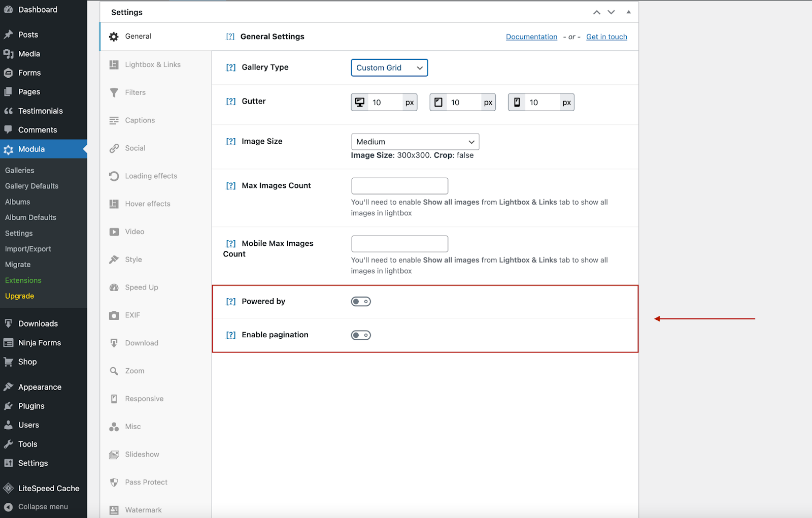Click the Media library icon
This screenshot has height=518, width=812.
pos(8,54)
